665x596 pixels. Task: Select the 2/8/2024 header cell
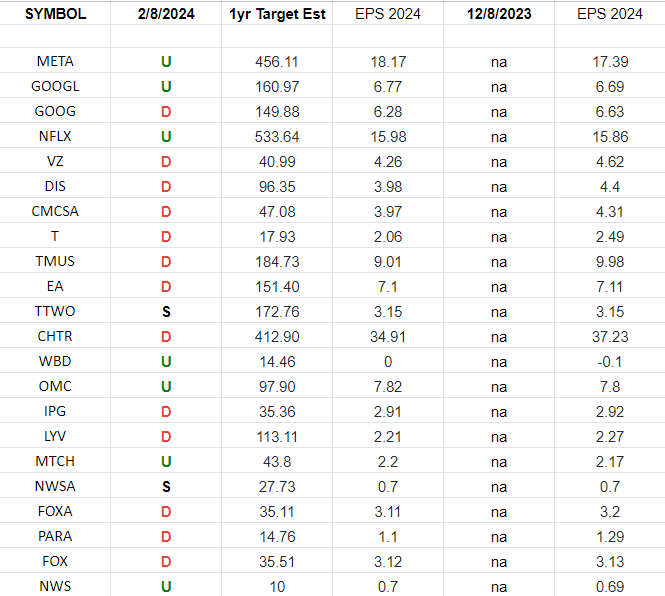pos(166,14)
